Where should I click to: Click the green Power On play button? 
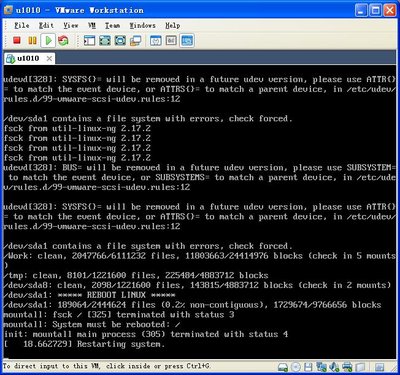point(48,41)
